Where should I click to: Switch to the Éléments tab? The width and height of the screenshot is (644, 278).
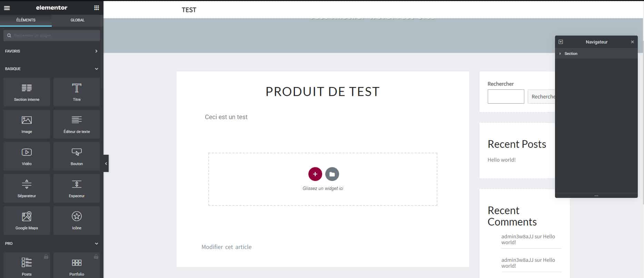26,20
